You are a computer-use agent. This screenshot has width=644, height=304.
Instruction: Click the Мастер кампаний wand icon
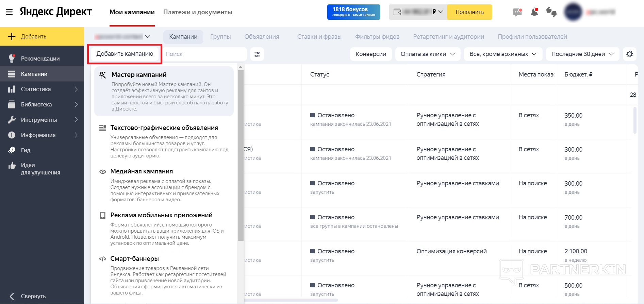tap(102, 75)
